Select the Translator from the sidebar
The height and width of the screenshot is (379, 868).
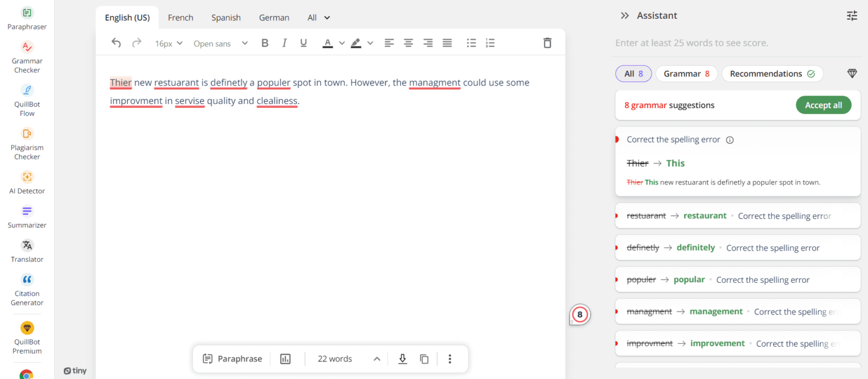pos(27,249)
